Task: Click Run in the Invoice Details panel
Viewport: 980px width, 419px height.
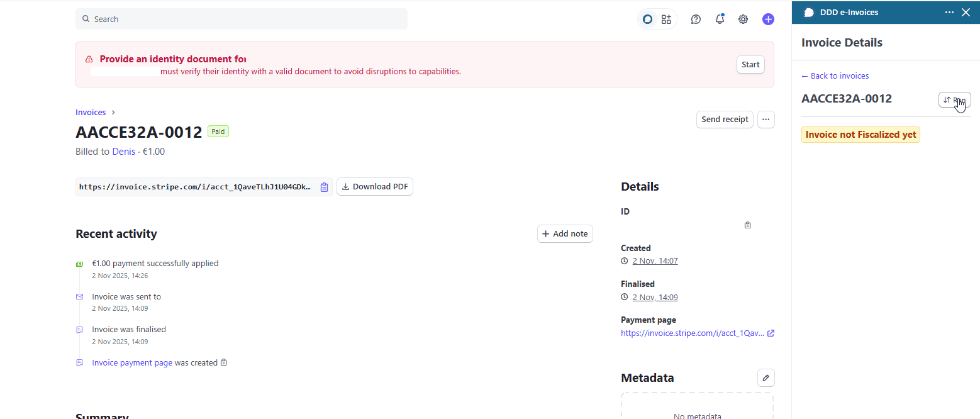Action: point(954,99)
